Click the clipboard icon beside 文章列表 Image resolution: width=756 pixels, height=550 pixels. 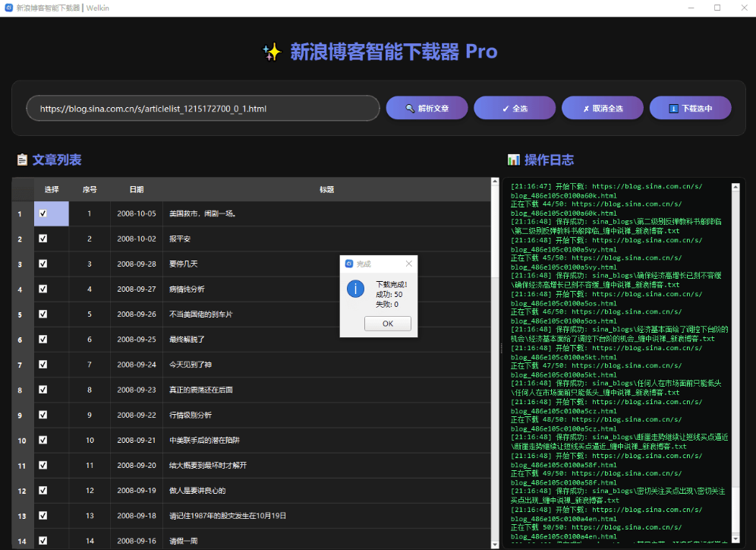(22, 160)
